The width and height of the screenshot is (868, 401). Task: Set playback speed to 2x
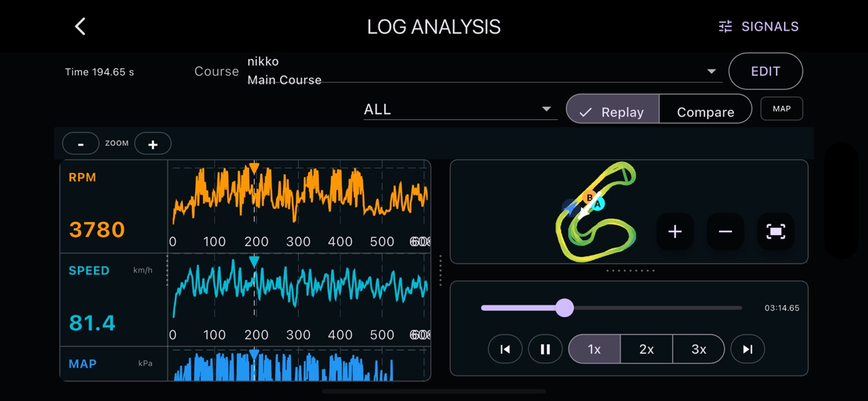[x=647, y=349]
